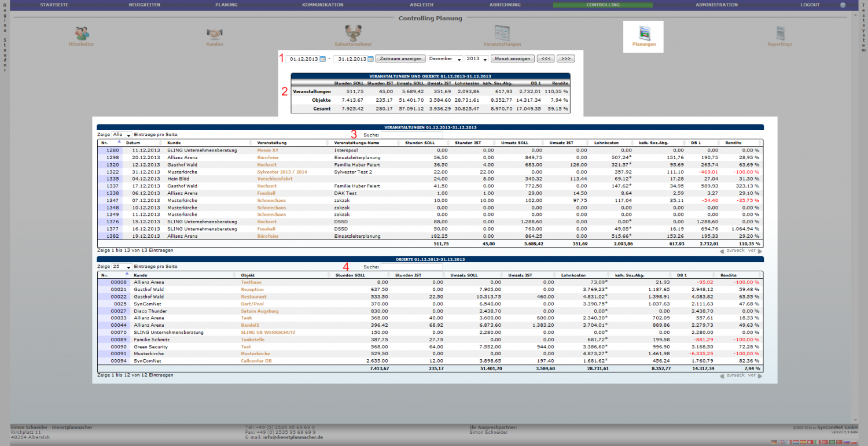
Task: Click the help icon beside Logout
Action: click(x=843, y=5)
